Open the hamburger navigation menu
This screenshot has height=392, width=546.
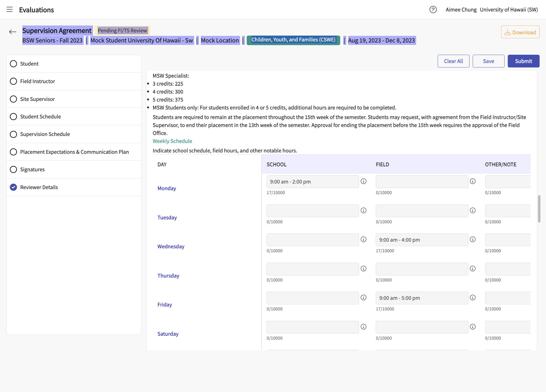(10, 10)
